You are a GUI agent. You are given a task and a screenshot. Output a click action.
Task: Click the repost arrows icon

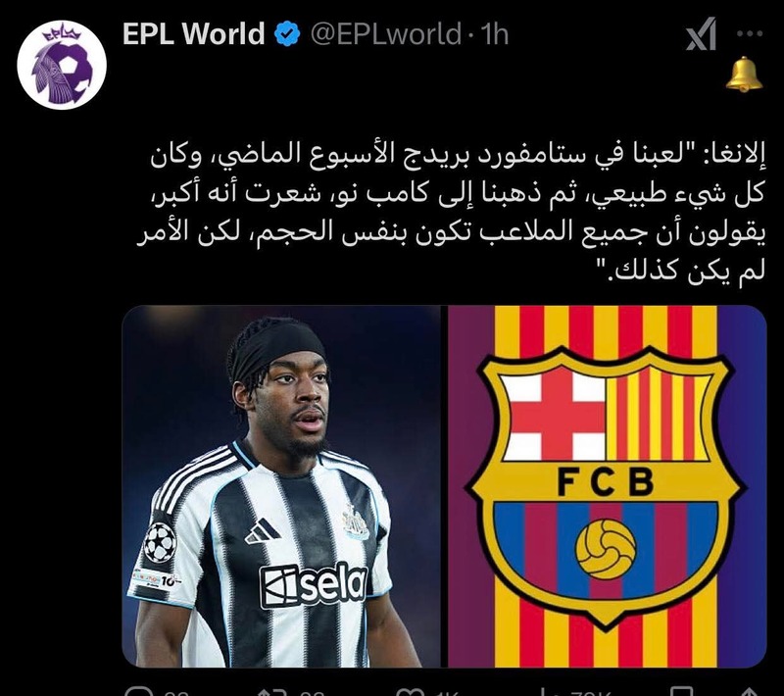click(x=271, y=692)
